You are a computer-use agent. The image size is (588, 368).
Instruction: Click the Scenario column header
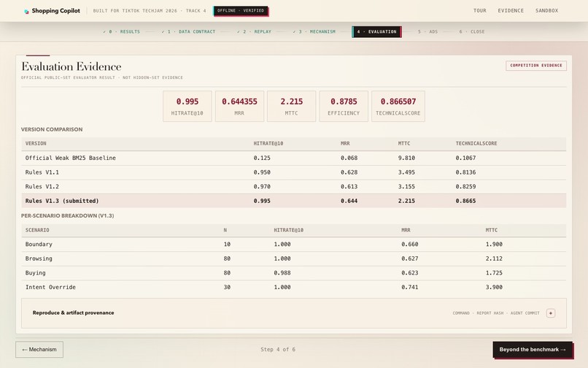(37, 230)
